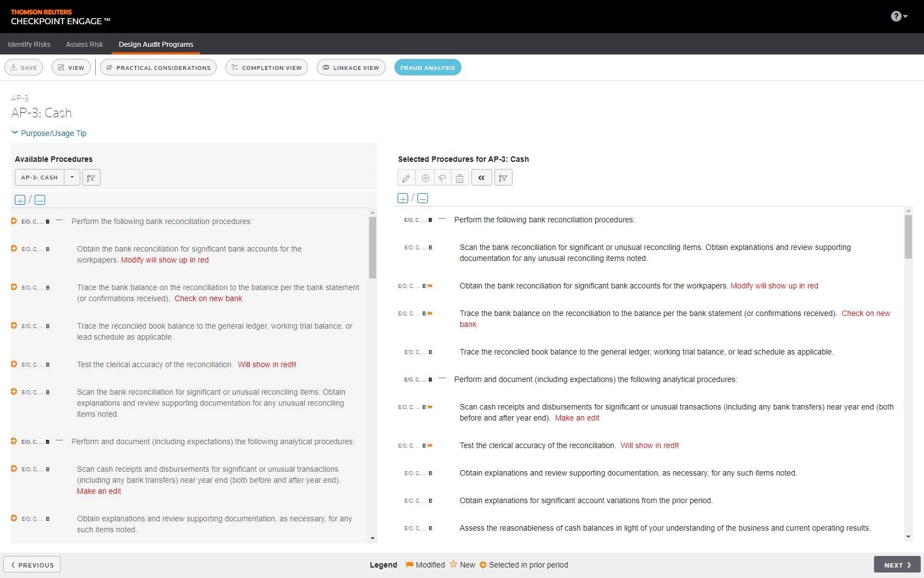Click the trash delete icon

tap(460, 178)
